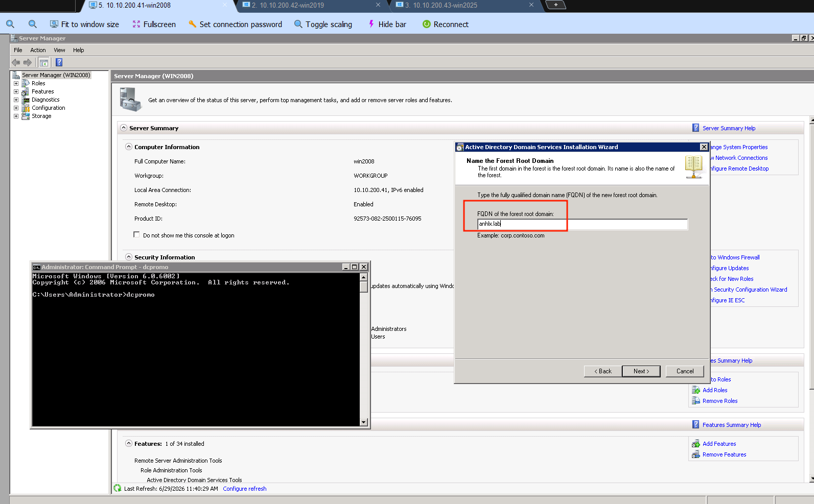Open Windows Firewall link
Viewport: 814px width, 504px height.
[735, 257]
